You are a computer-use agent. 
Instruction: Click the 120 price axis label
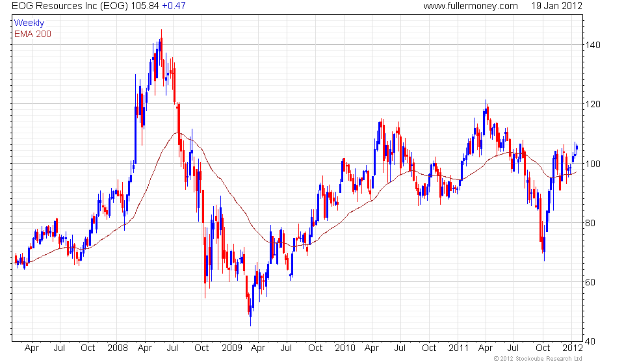click(593, 105)
